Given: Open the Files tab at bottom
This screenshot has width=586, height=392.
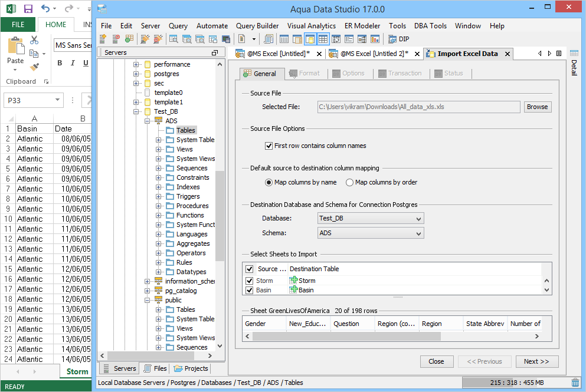Looking at the screenshot, I should pos(155,368).
